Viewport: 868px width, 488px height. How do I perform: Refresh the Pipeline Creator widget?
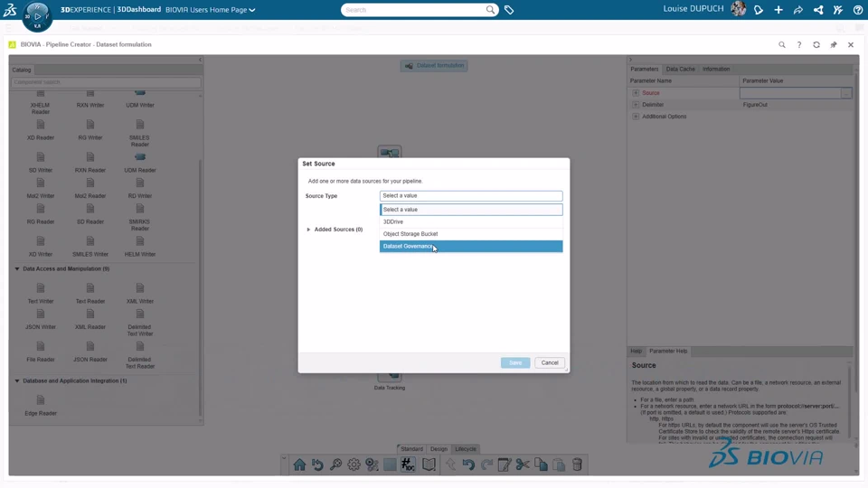coord(816,45)
